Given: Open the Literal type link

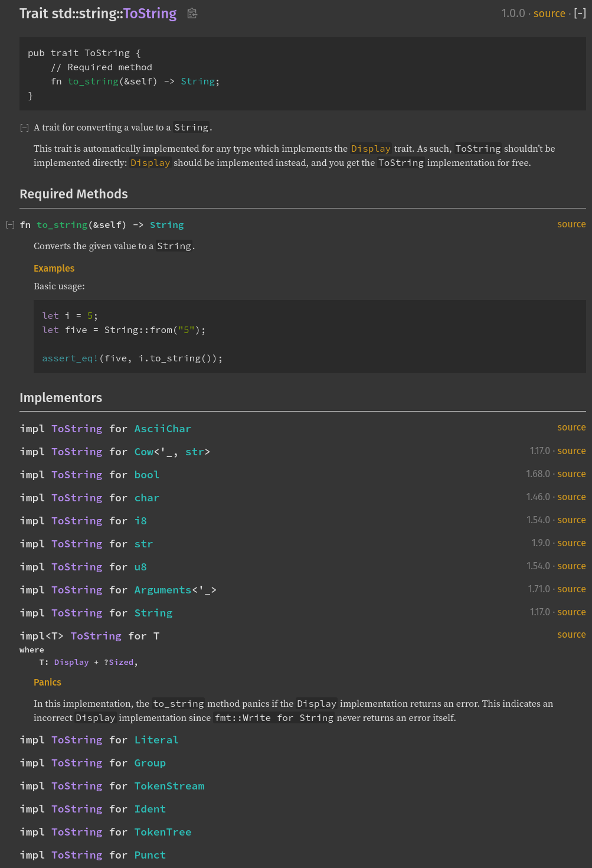Looking at the screenshot, I should tap(156, 740).
